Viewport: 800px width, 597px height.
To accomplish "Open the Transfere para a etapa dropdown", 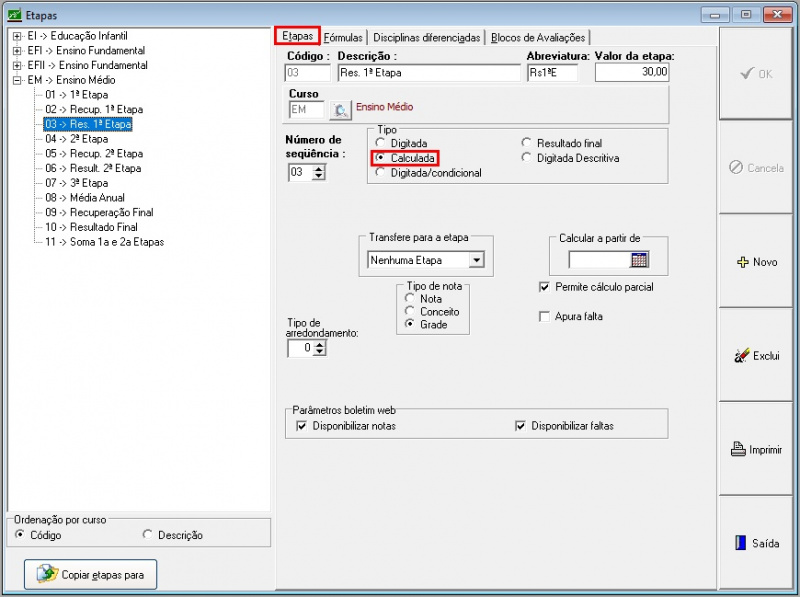I will (476, 260).
